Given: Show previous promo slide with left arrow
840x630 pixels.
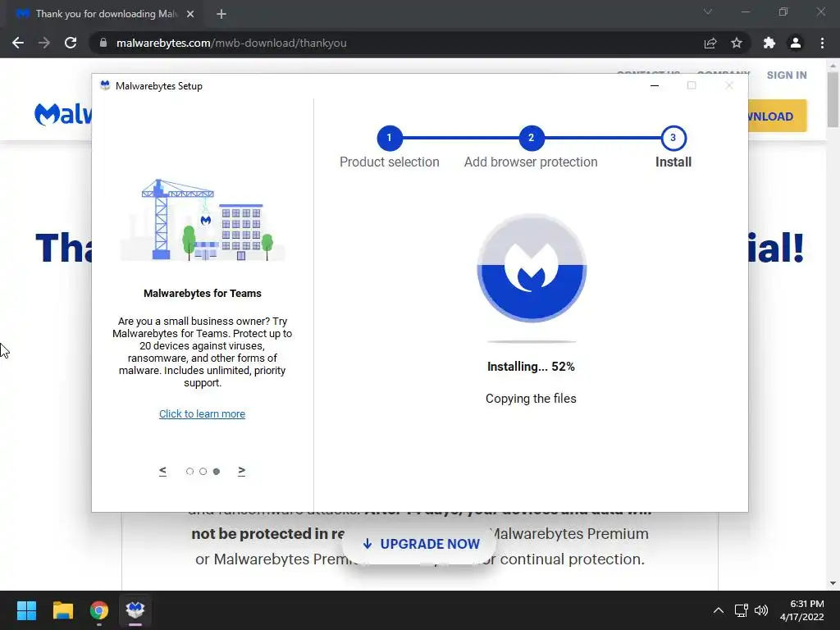Looking at the screenshot, I should coord(163,471).
